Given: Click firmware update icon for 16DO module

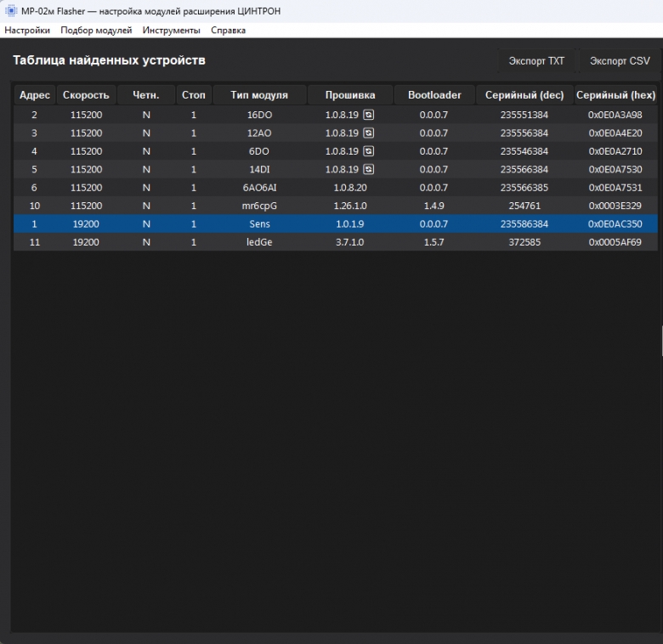Looking at the screenshot, I should click(x=368, y=115).
